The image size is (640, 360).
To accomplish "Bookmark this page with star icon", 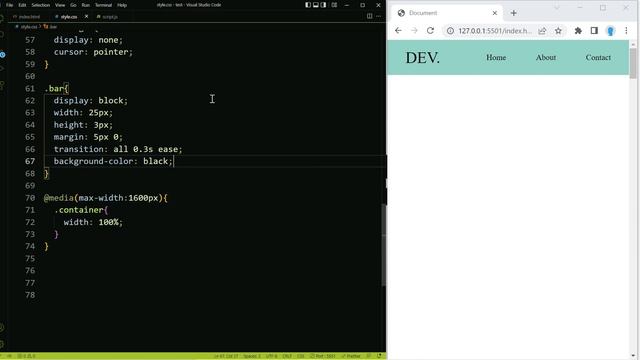I will click(558, 31).
